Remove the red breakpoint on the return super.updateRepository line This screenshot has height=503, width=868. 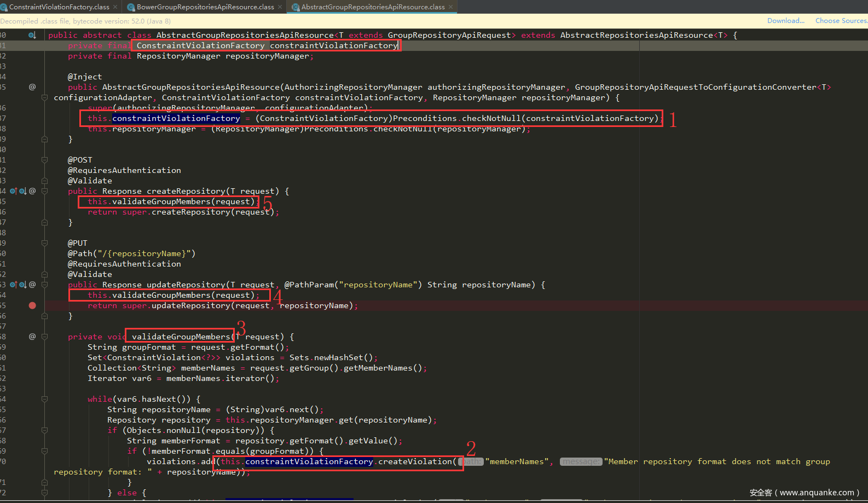pos(32,305)
